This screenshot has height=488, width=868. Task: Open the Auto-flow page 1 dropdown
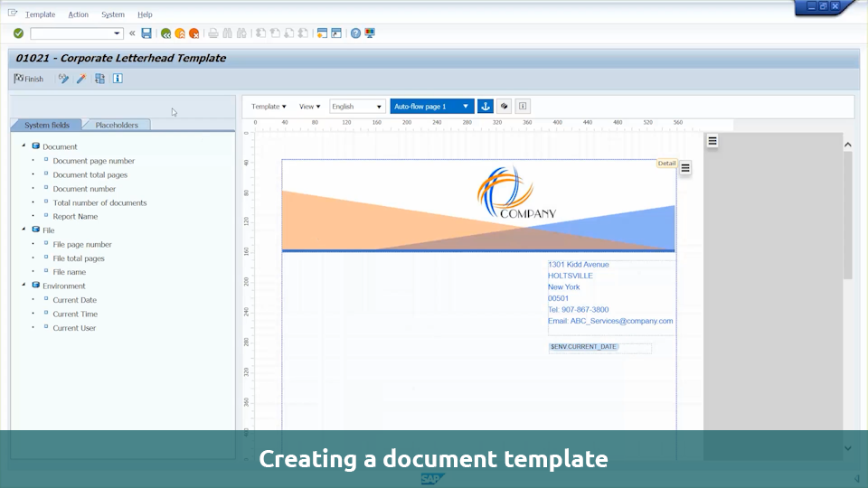coord(431,107)
